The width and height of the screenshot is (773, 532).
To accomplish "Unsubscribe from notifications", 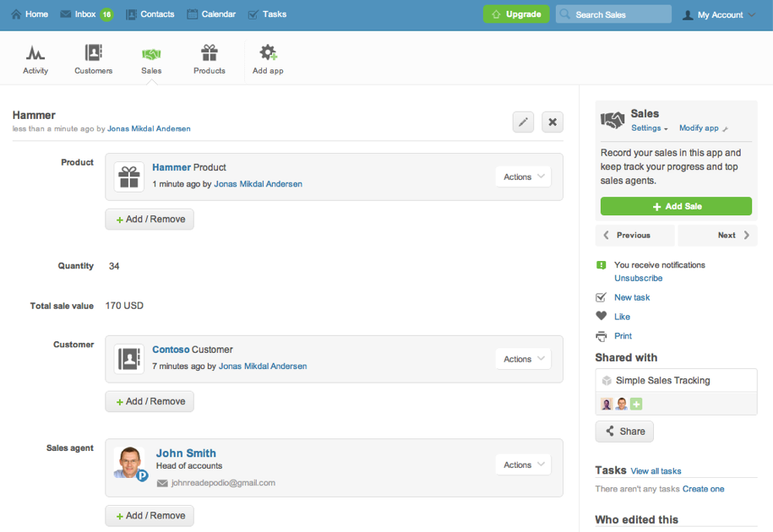I will click(x=638, y=278).
